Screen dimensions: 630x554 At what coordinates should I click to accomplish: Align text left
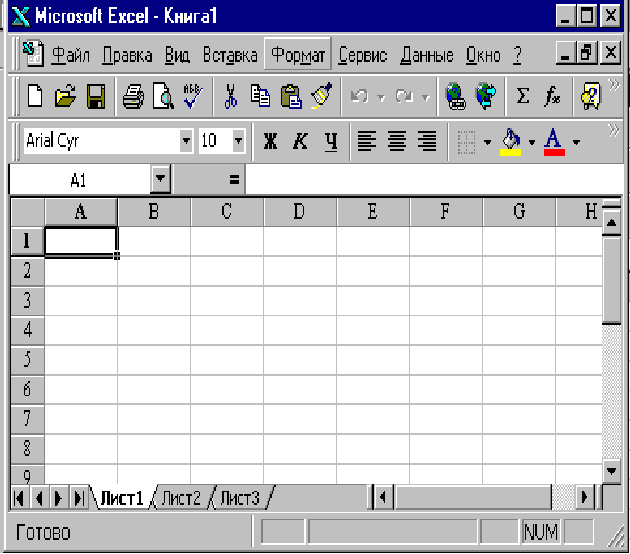pyautogui.click(x=367, y=141)
